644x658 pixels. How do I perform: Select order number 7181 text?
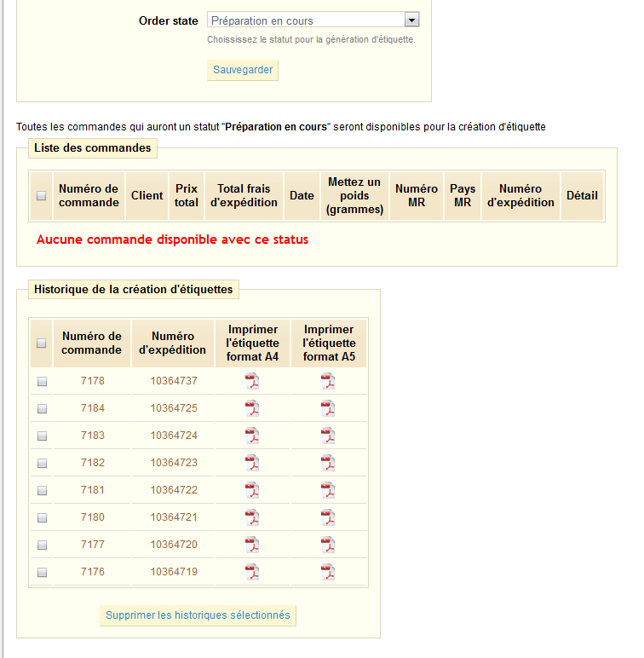click(93, 490)
